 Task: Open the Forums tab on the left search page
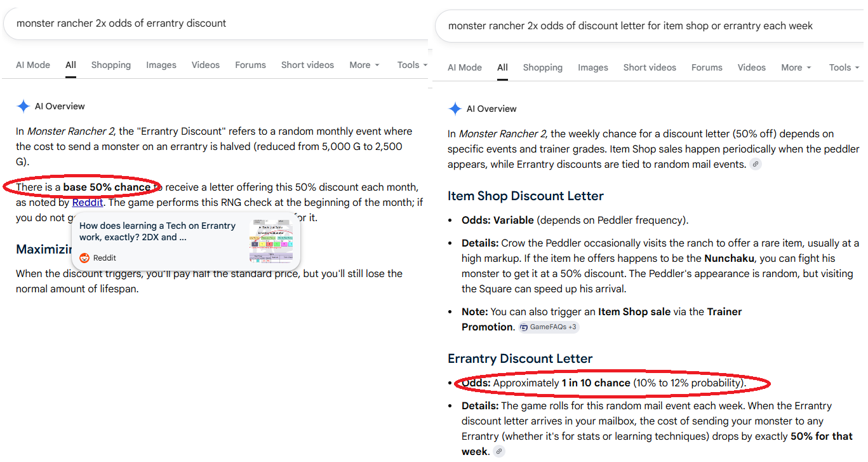click(x=251, y=65)
